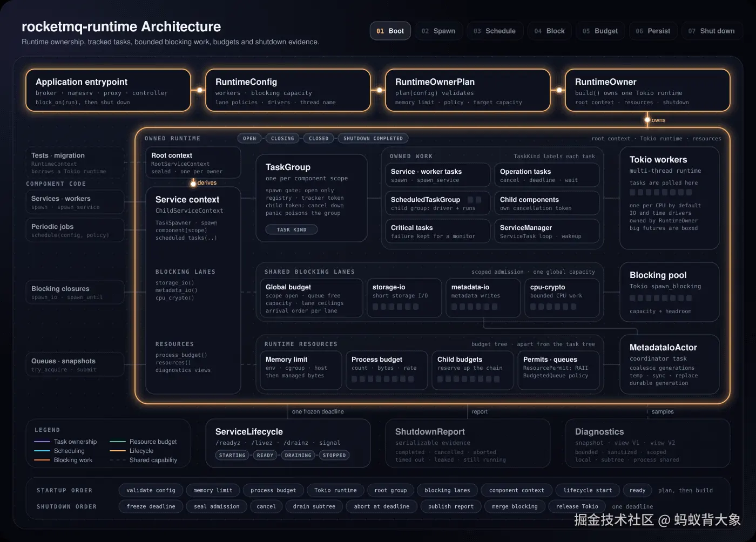Click the connector dot between RuntimeConfig and RuntimeOwnerPlan
756x542 pixels.
(380, 90)
